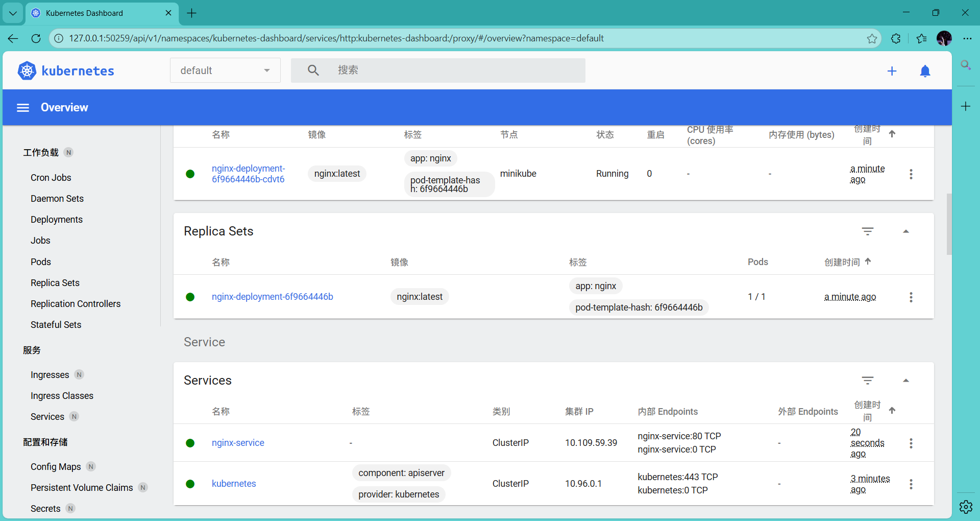Viewport: 980px width, 521px height.
Task: Open the Services filter icon
Action: coord(867,381)
